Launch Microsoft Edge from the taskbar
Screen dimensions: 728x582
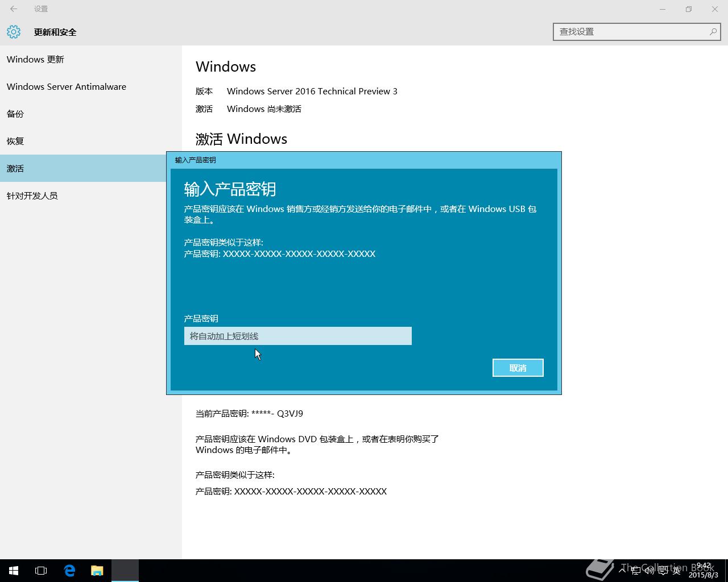click(69, 571)
